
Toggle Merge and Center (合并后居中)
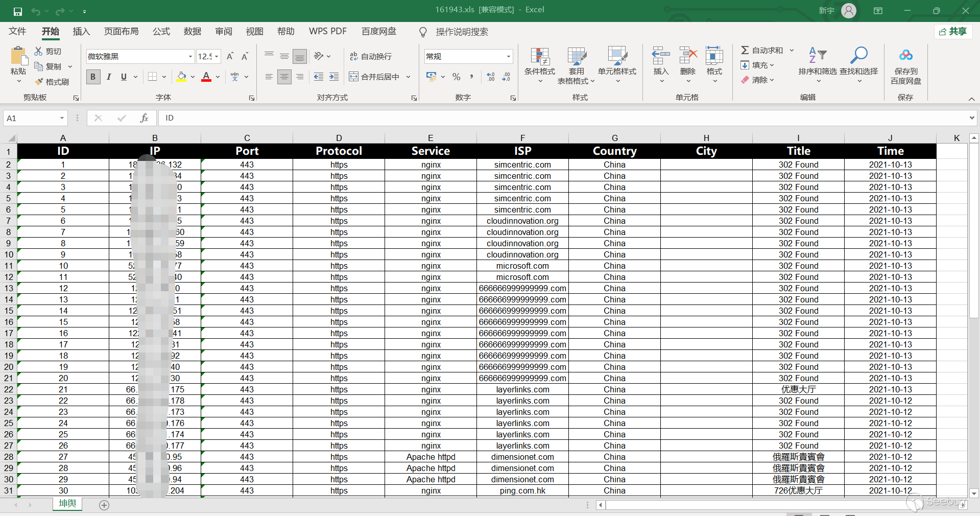[x=374, y=77]
